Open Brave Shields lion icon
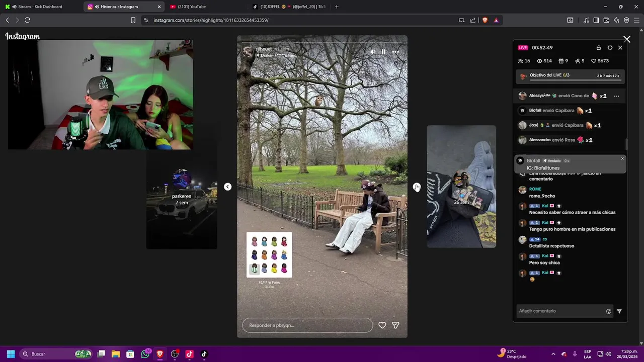Viewport: 644px width, 362px height. tap(485, 20)
